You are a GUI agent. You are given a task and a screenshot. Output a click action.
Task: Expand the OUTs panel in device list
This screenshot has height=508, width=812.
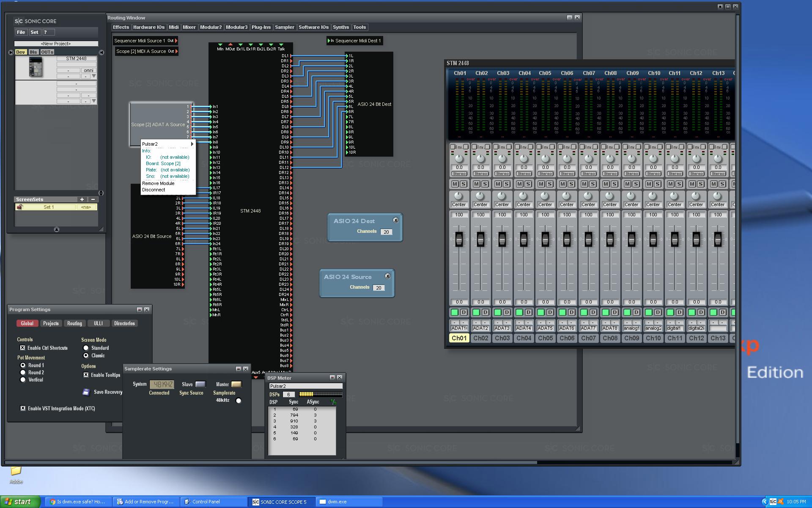[46, 52]
